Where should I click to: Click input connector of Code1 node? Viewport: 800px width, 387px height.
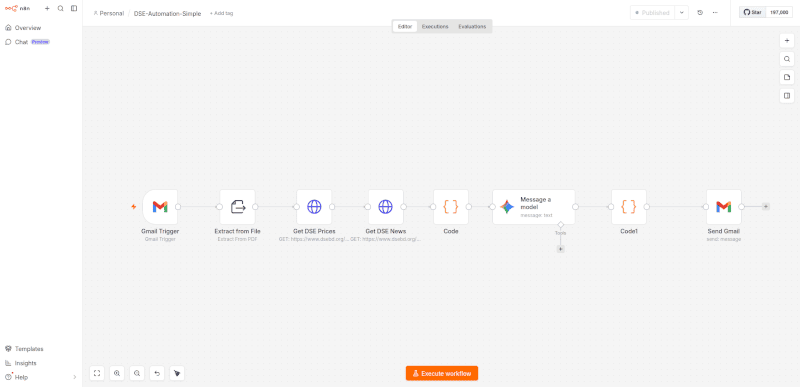point(611,207)
